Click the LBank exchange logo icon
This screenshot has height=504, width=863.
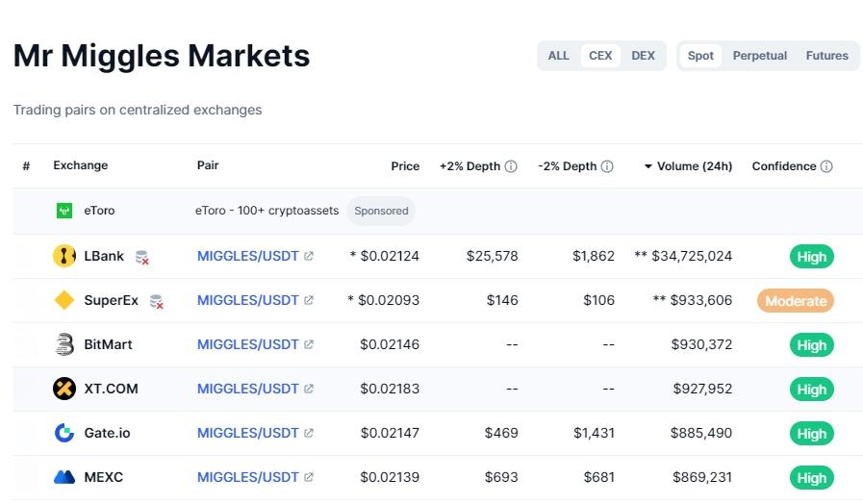point(64,256)
